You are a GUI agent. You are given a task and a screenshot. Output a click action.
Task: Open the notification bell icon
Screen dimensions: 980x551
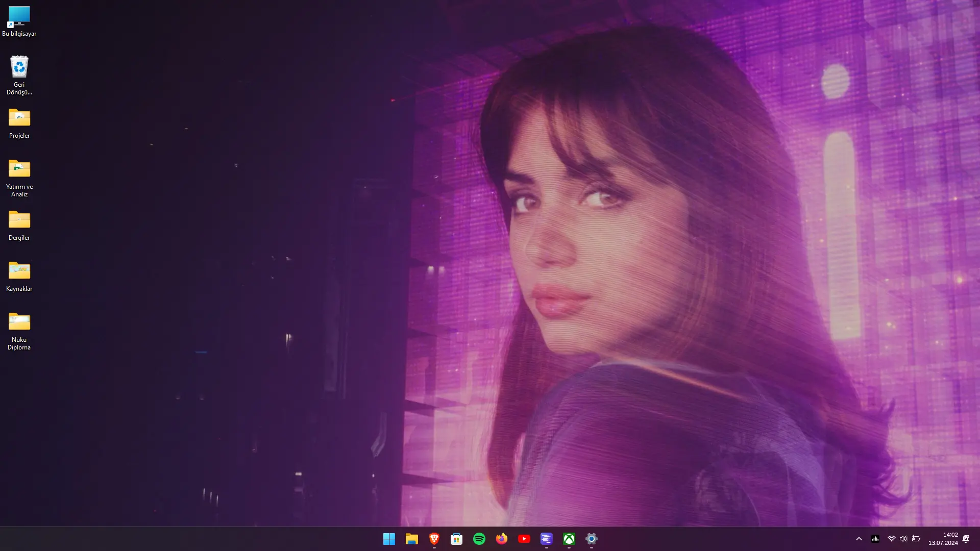coord(966,539)
